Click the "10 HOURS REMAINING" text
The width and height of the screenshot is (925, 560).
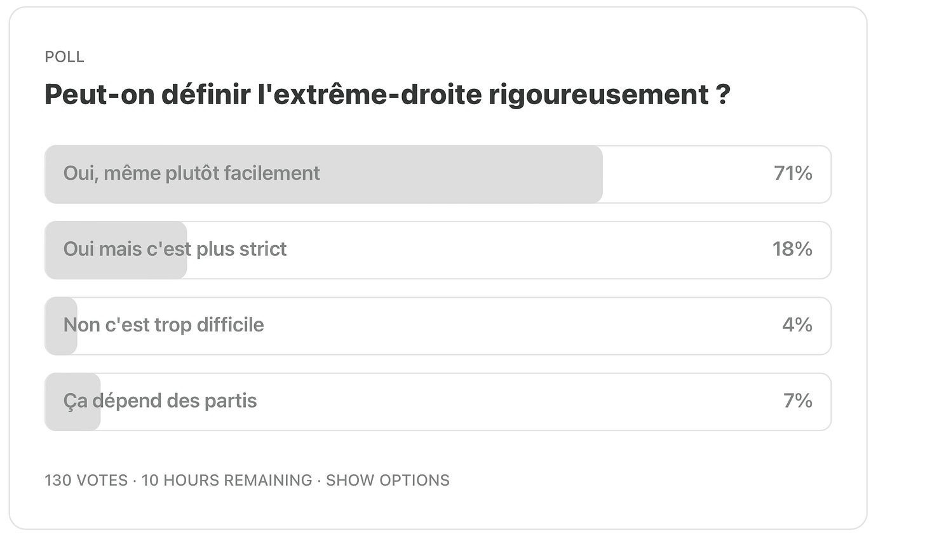click(x=227, y=480)
